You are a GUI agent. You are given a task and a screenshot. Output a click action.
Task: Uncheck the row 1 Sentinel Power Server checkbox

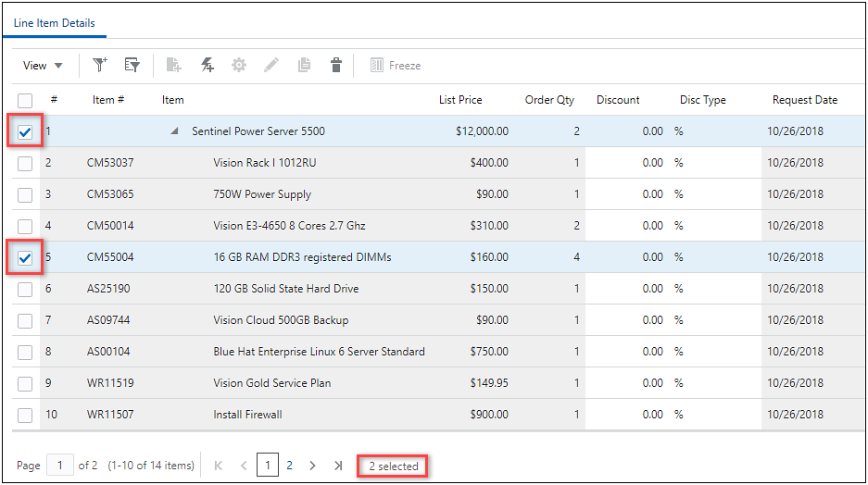pos(25,132)
